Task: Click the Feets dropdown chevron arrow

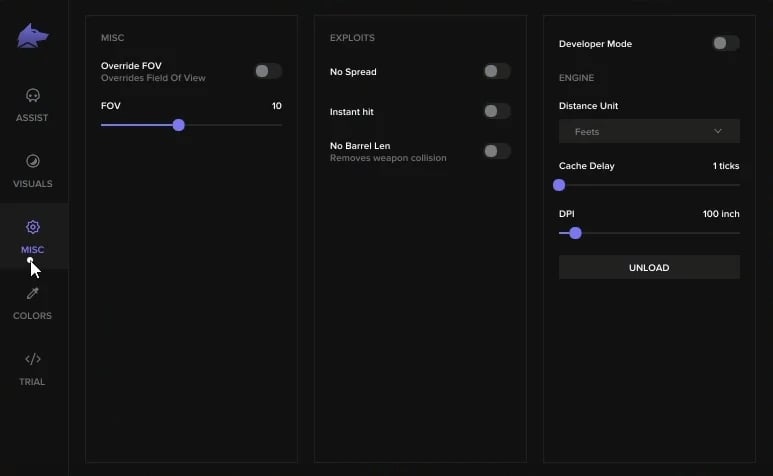Action: [x=718, y=131]
